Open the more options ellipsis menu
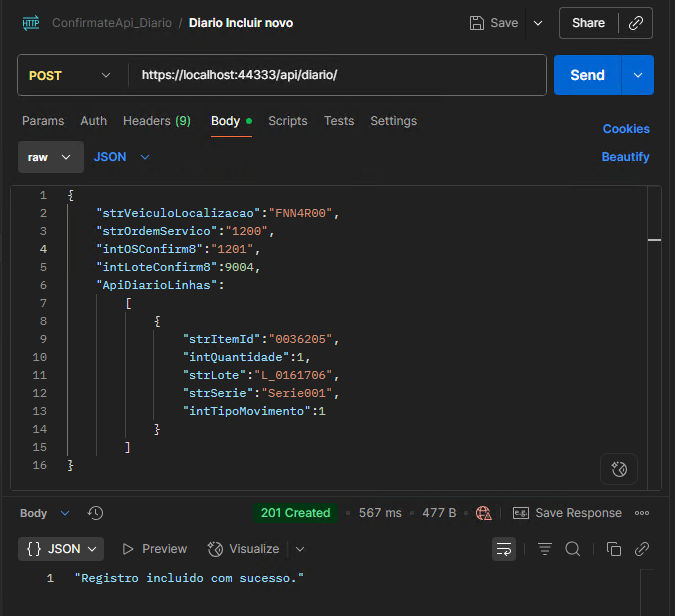The width and height of the screenshot is (675, 616). [x=642, y=513]
